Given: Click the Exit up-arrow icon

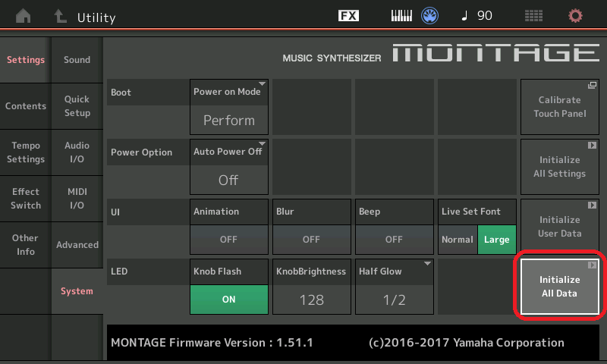Looking at the screenshot, I should (x=59, y=16).
